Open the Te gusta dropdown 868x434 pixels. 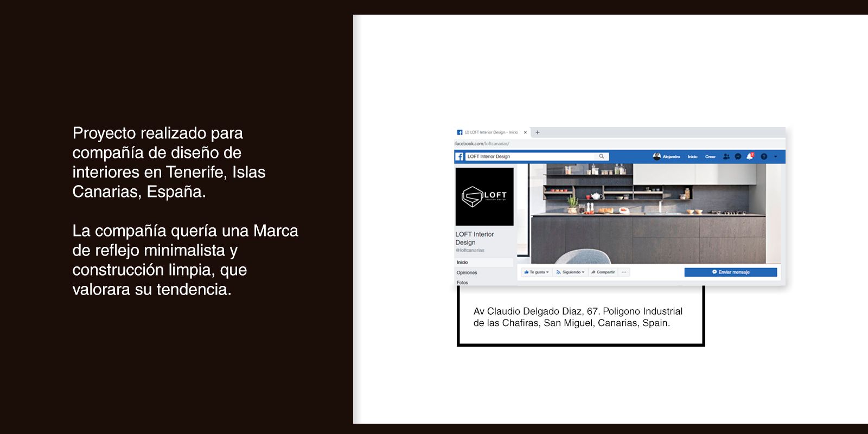coord(537,272)
